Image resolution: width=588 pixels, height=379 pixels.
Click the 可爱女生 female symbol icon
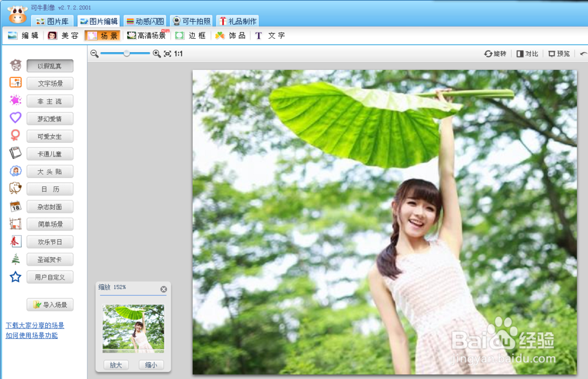15,135
